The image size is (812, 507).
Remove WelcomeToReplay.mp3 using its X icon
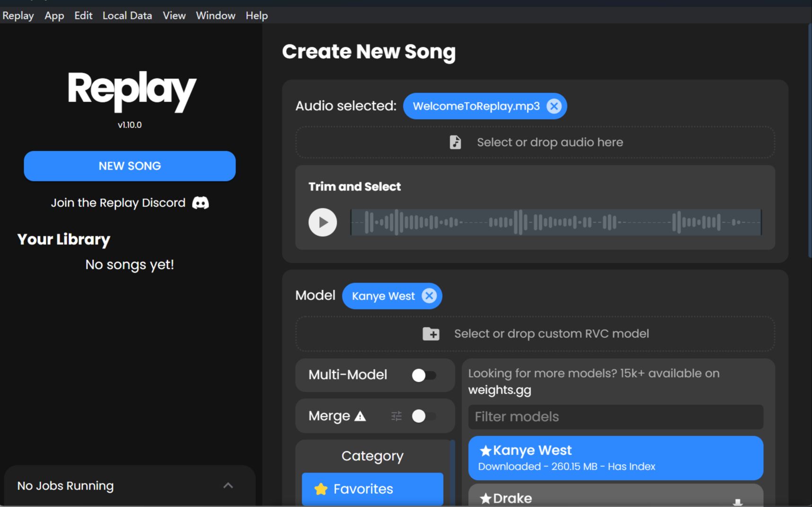[x=554, y=106]
